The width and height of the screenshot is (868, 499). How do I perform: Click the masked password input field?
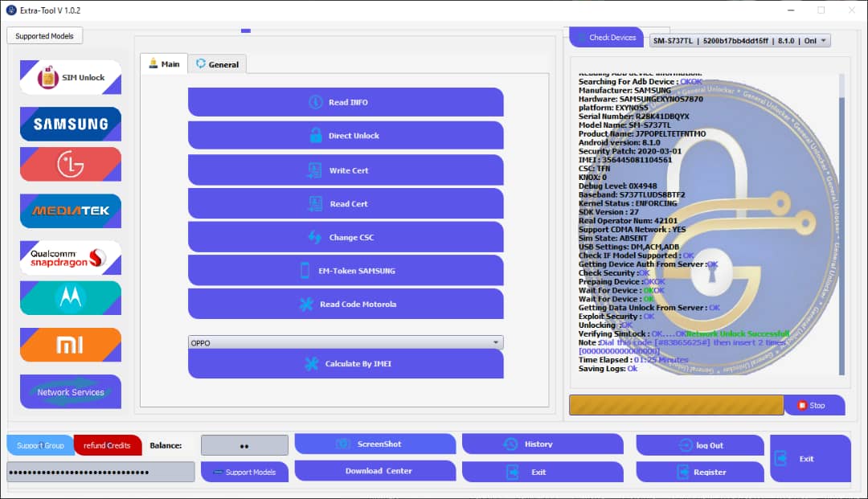[100, 472]
